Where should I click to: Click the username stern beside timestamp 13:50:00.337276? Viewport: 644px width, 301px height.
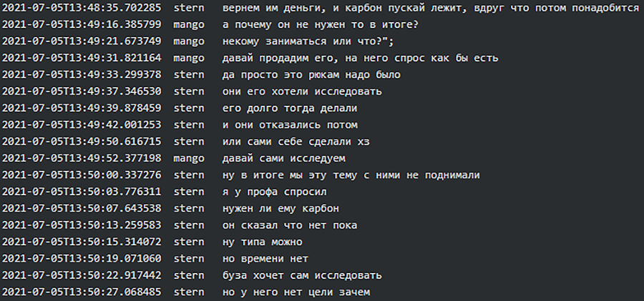click(x=189, y=175)
